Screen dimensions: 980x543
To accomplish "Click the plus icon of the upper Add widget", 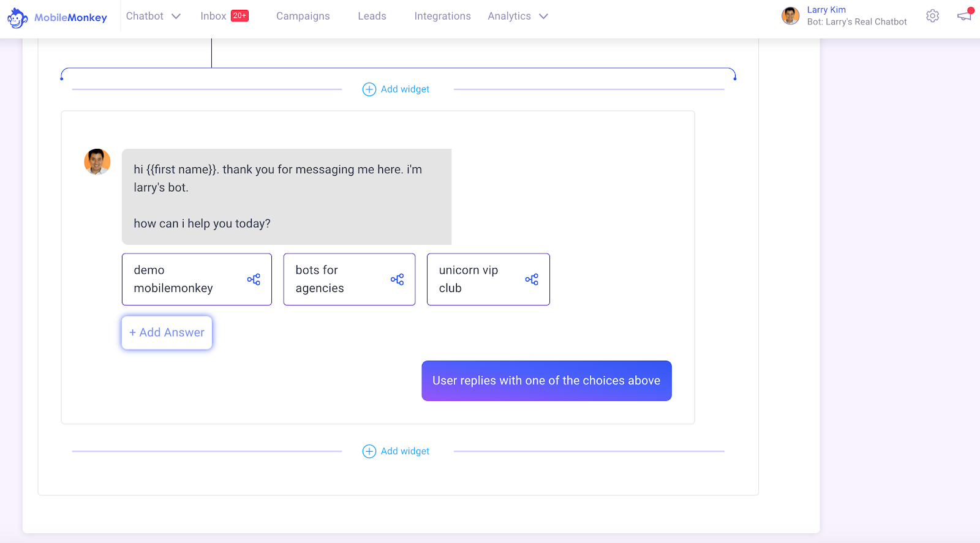I will tap(369, 89).
